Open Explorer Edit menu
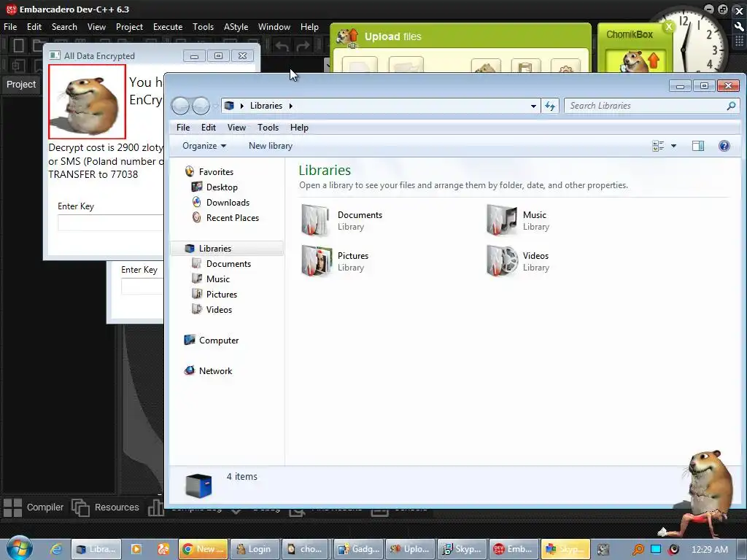Viewport: 747px width, 560px height. pyautogui.click(x=208, y=128)
